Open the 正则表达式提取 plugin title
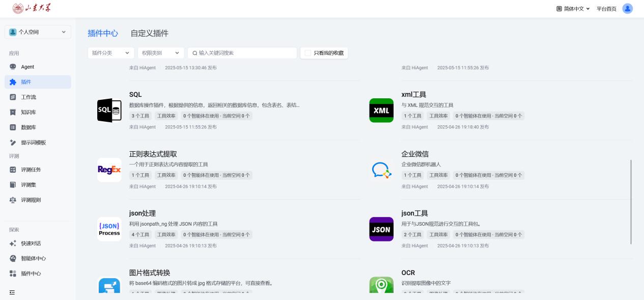Screen dimensions: 644x300 tap(153, 154)
